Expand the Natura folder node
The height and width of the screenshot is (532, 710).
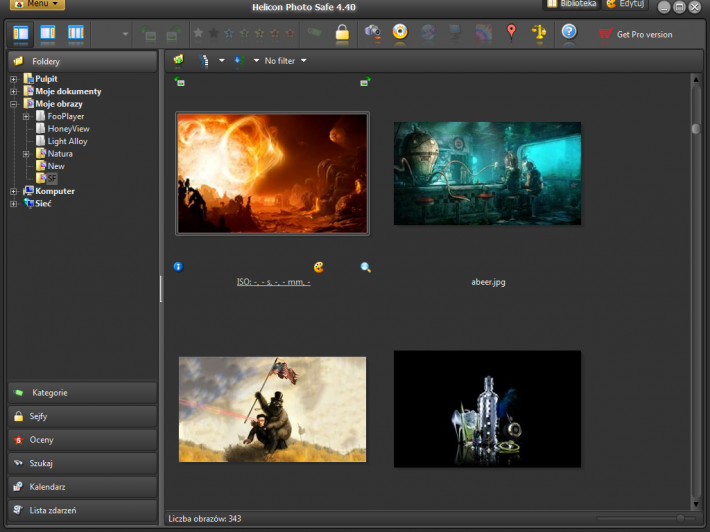pos(26,154)
